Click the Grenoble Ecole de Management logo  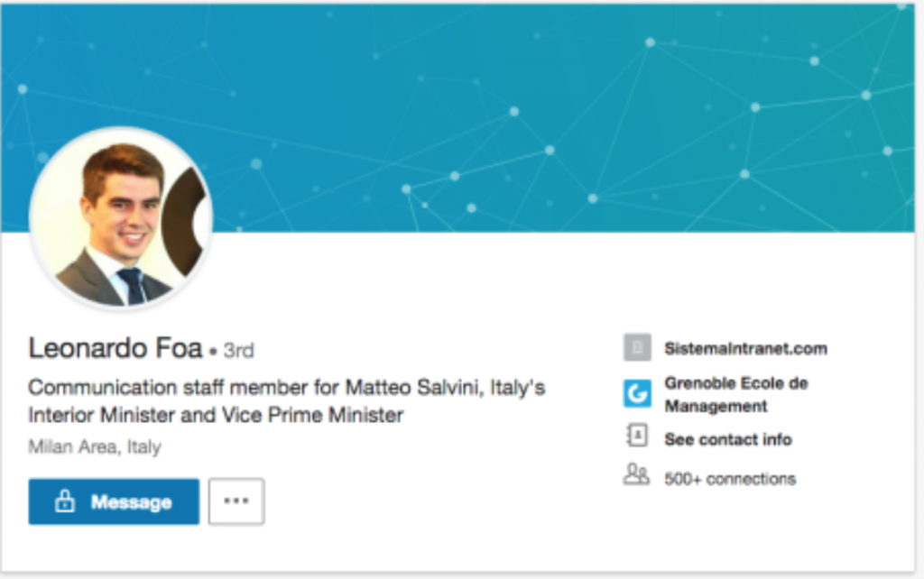[x=637, y=394]
